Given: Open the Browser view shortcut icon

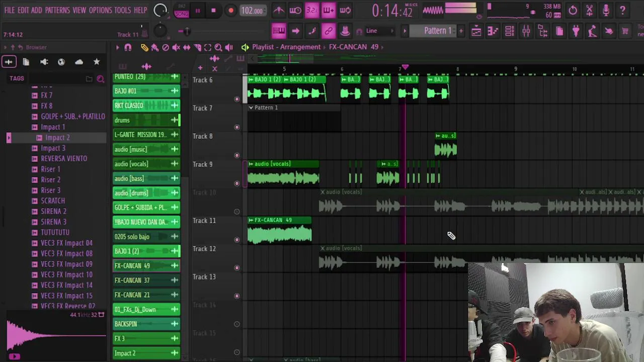Looking at the screenshot, I should (x=542, y=31).
